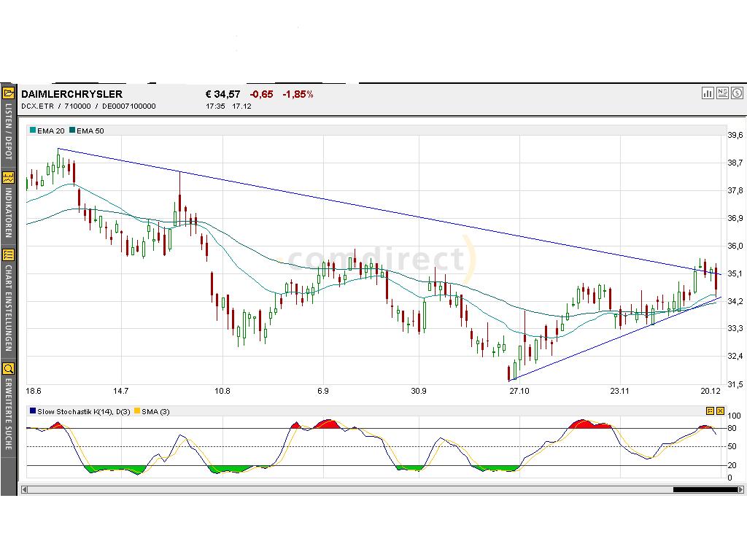
Task: Click the Indikatoren chart icon
Action: 8,178
